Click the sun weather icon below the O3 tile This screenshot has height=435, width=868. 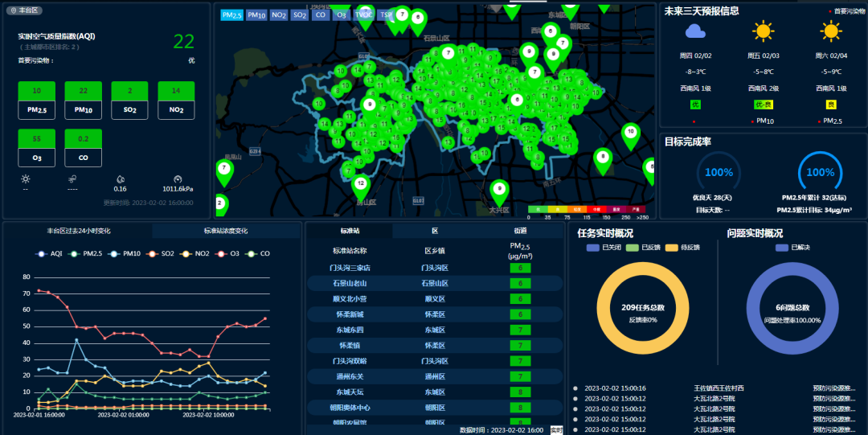pos(26,178)
